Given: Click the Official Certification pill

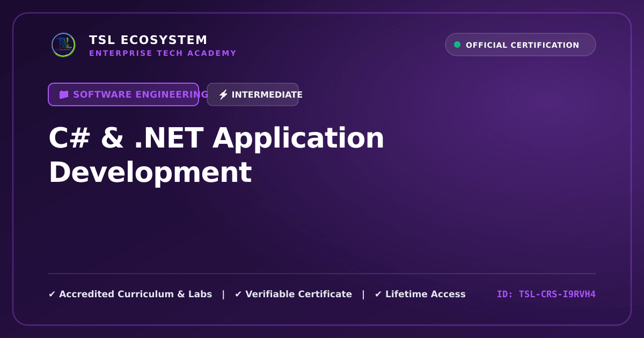Looking at the screenshot, I should coord(521,45).
